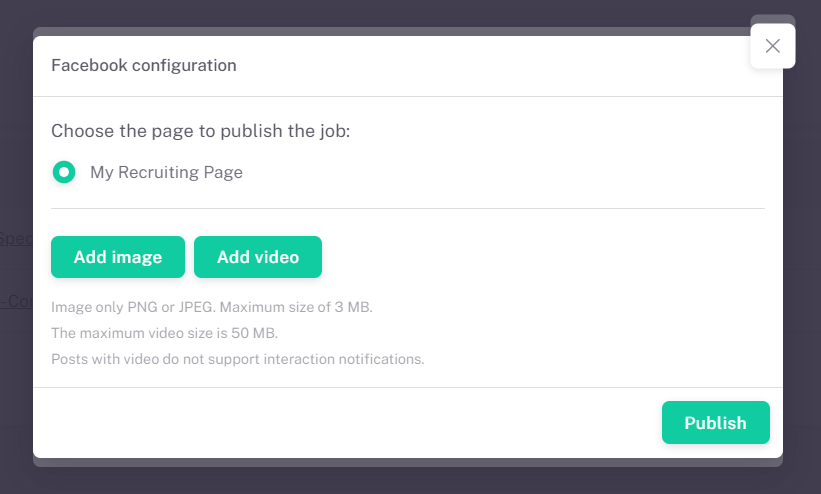The image size is (821, 494).
Task: Select the My Recruiting Page radio button
Action: pyautogui.click(x=64, y=172)
